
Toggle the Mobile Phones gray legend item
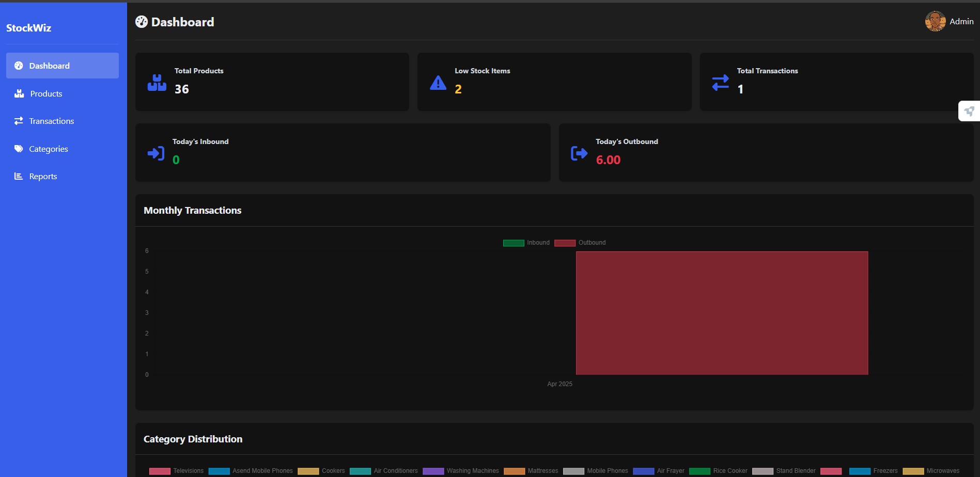(x=596, y=471)
